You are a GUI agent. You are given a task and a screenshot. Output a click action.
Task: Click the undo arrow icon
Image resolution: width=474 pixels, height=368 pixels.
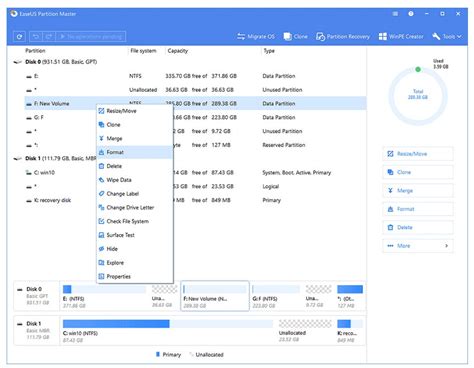point(35,36)
